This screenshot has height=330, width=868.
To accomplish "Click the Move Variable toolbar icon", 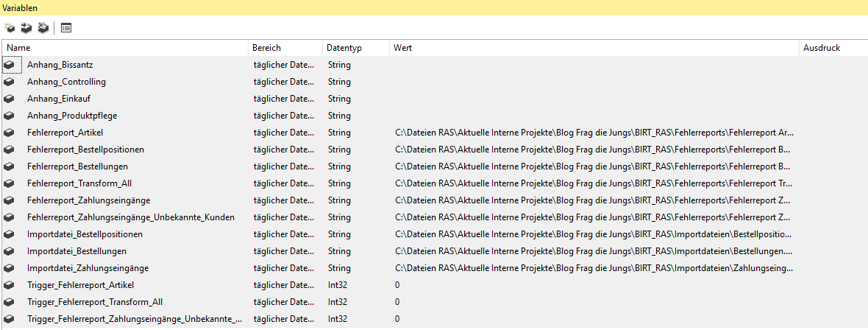I will [26, 28].
